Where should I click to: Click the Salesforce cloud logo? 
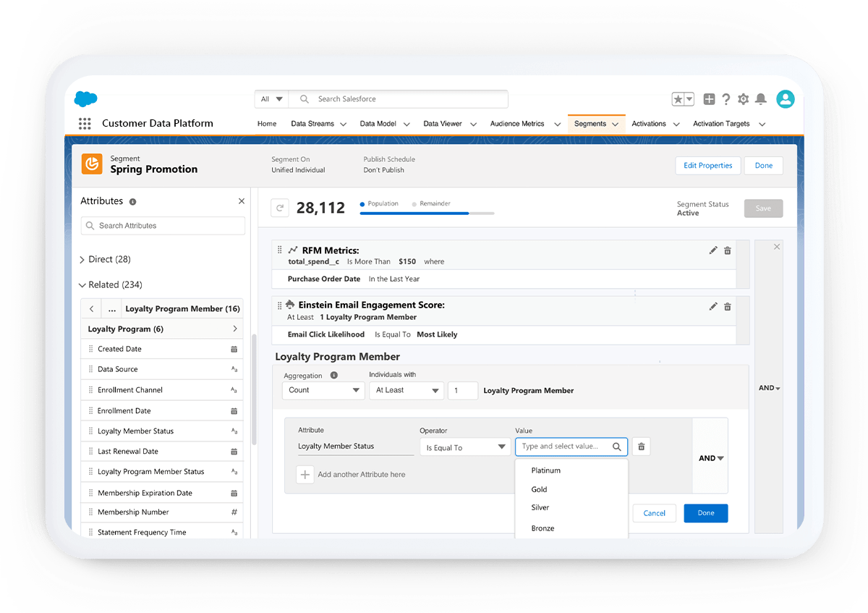(x=85, y=99)
